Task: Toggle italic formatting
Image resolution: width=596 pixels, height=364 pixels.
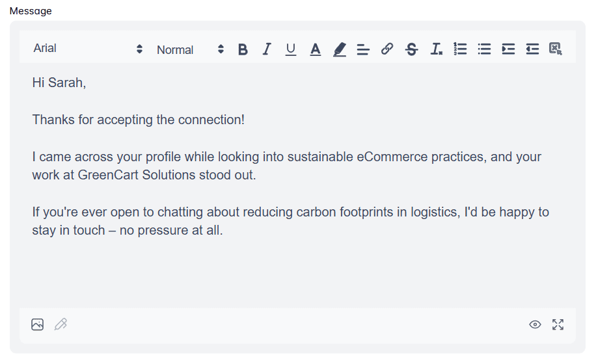Action: pyautogui.click(x=267, y=49)
